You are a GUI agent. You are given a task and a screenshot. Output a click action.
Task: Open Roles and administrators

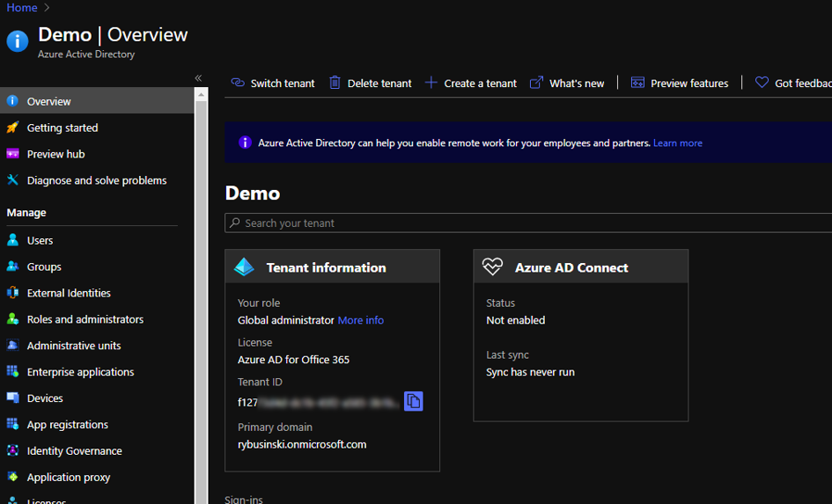[x=85, y=319]
